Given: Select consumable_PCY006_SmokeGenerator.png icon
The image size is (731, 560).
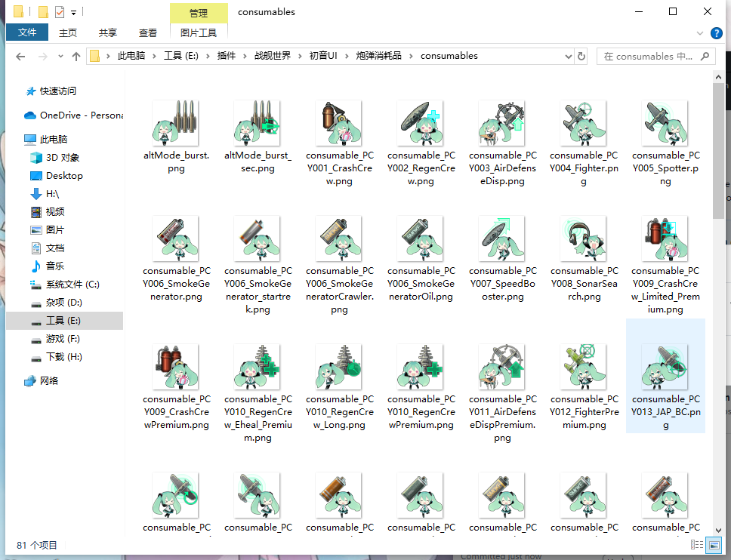Looking at the screenshot, I should click(x=176, y=238).
